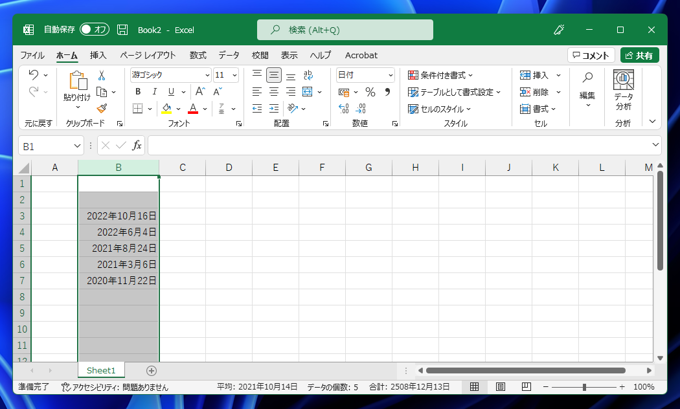Open the Data Analysis tool

(623, 88)
